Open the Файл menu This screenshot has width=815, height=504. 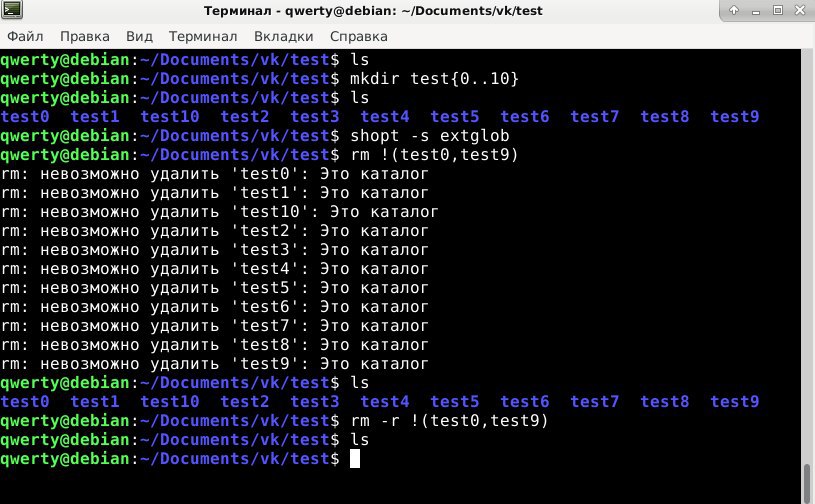(x=25, y=36)
